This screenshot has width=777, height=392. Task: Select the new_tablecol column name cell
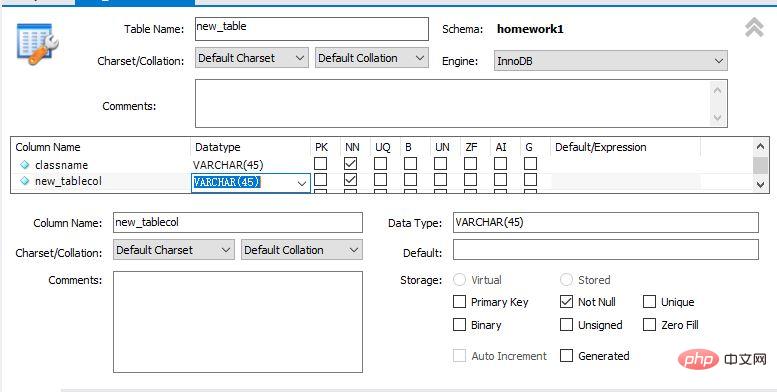click(68, 181)
